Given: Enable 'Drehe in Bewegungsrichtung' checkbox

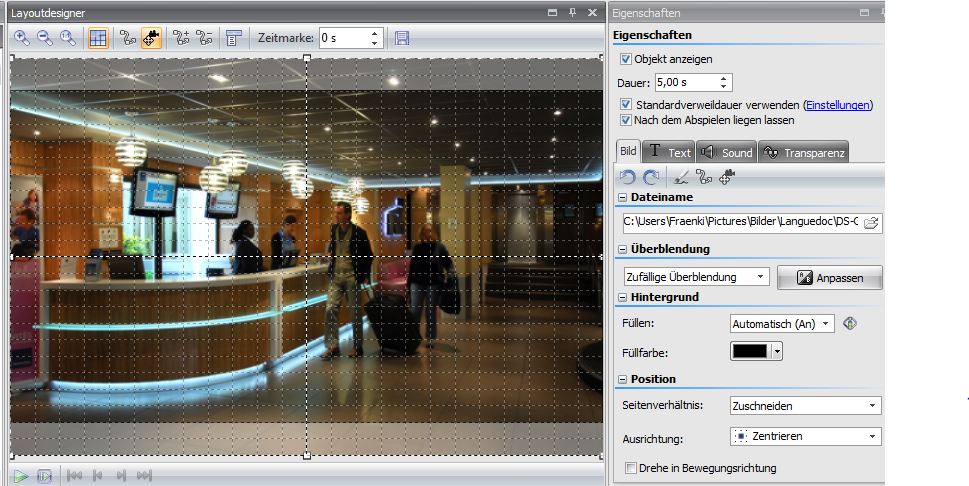Looking at the screenshot, I should click(x=630, y=468).
